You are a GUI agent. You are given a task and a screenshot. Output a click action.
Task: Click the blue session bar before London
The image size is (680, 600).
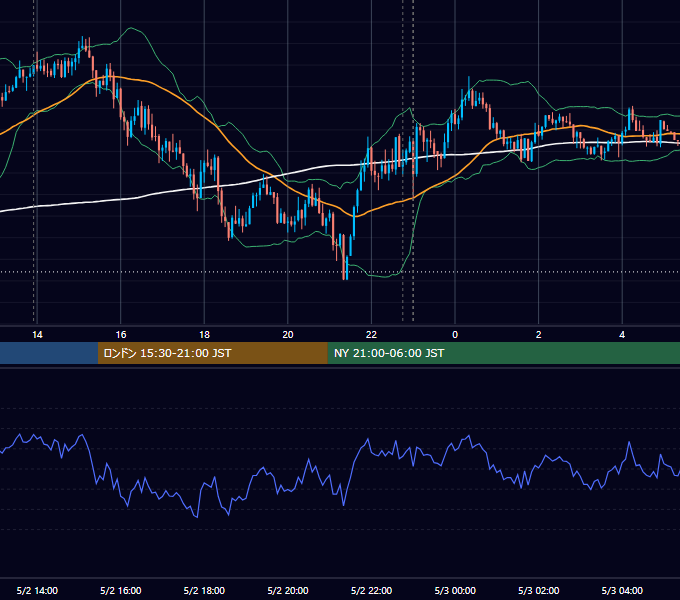pos(49,353)
